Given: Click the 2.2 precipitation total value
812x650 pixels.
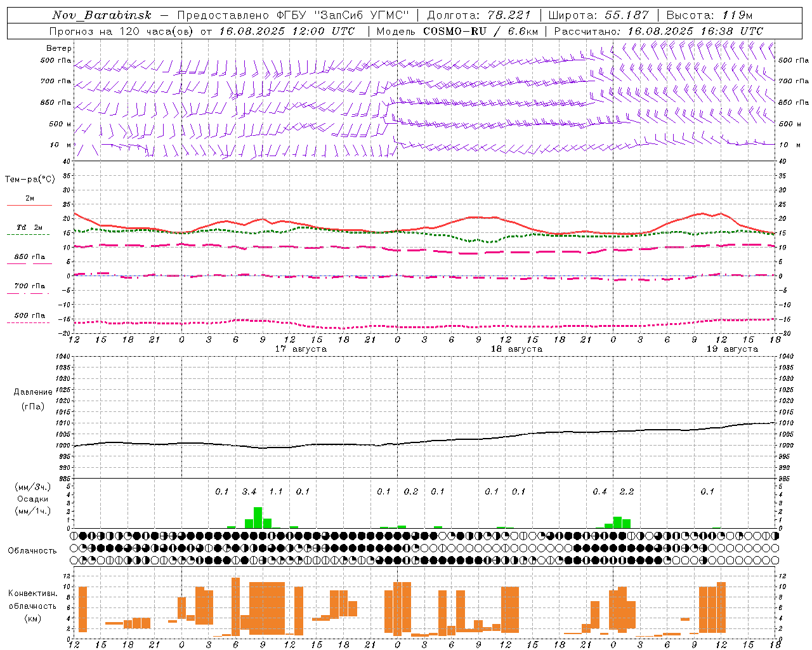Looking at the screenshot, I should click(627, 492).
